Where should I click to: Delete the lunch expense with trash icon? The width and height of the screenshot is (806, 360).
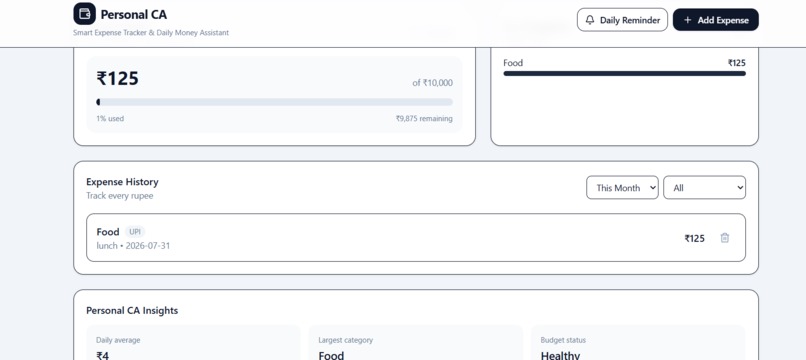tap(725, 238)
